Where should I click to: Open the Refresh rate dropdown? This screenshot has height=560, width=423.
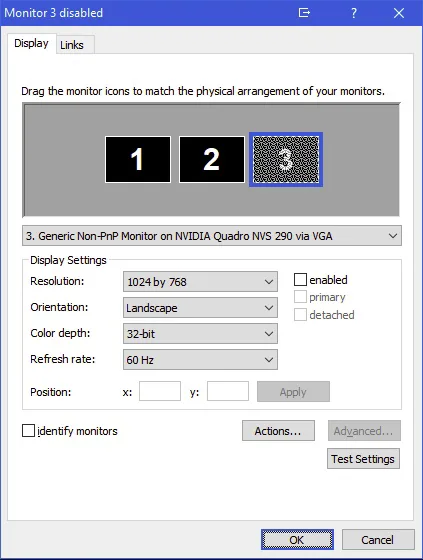tap(200, 360)
